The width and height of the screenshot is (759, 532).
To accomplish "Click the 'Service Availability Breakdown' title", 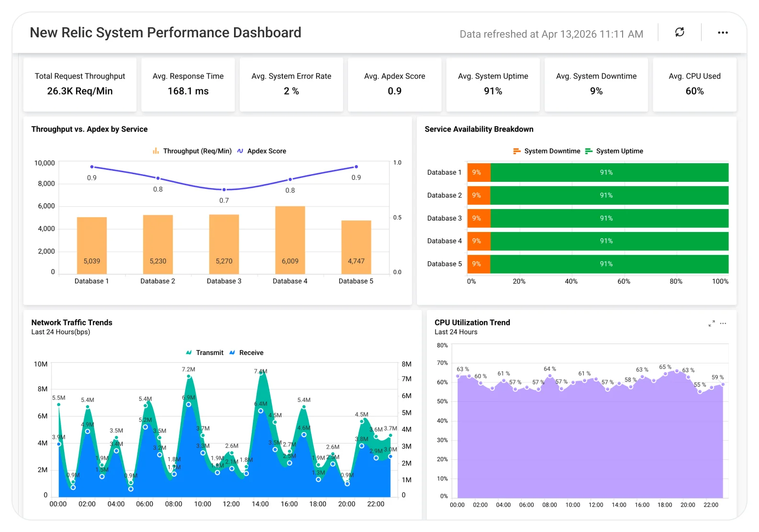I will coord(479,129).
